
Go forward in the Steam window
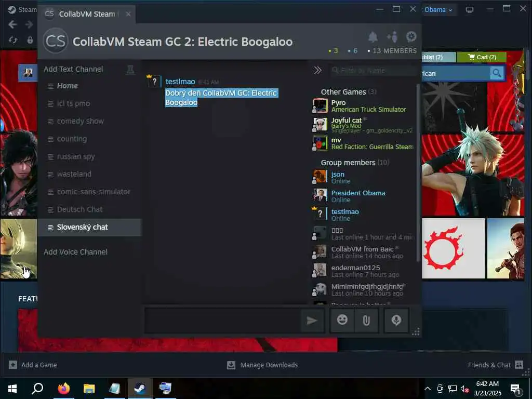[29, 24]
